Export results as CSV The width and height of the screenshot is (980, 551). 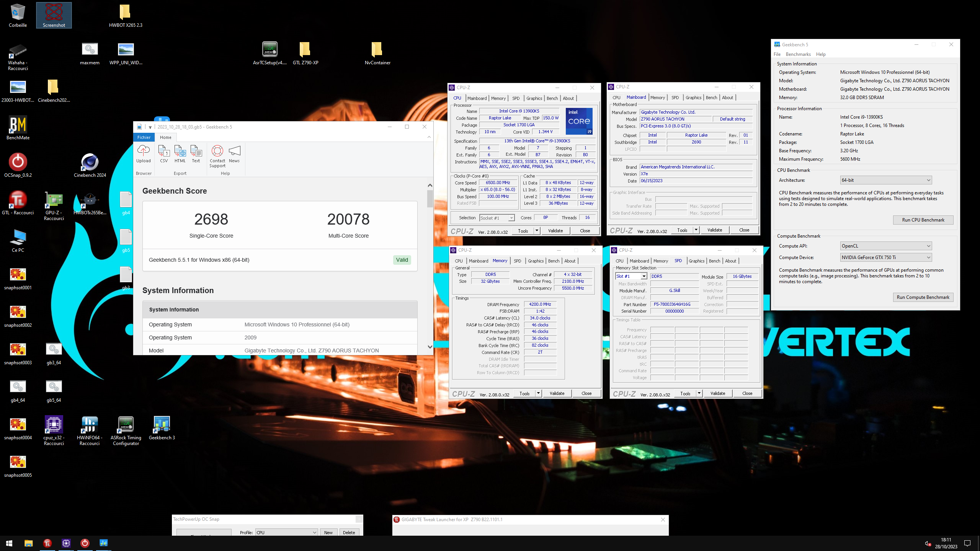click(x=164, y=154)
